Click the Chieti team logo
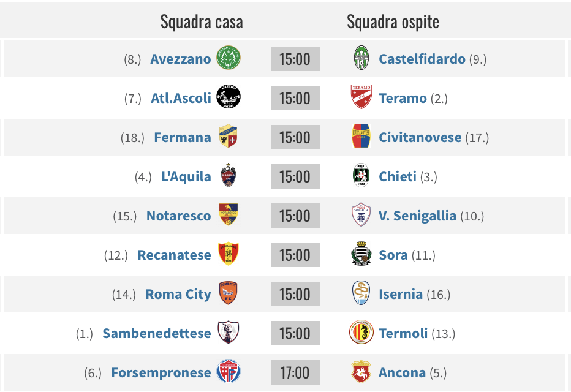 click(x=361, y=176)
